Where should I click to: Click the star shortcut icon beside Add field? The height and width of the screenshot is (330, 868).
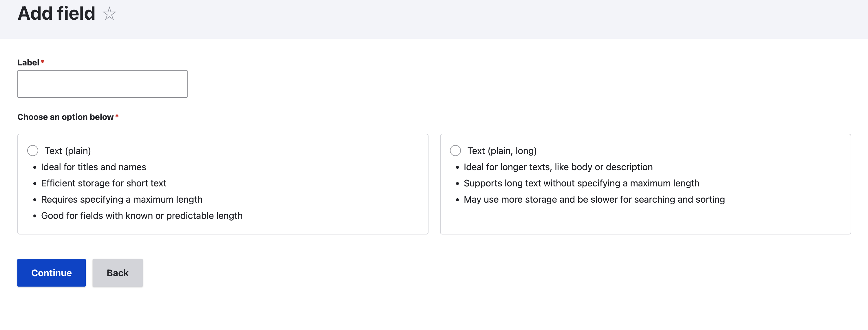pyautogui.click(x=109, y=14)
